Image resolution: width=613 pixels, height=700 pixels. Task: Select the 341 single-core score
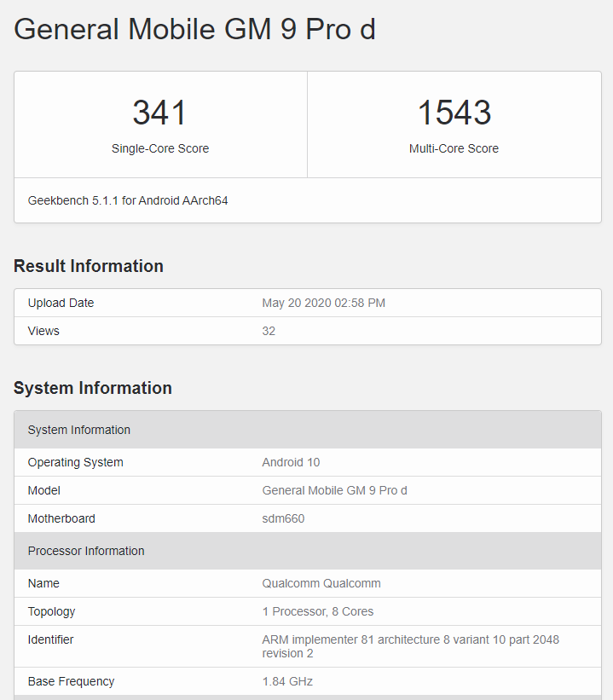tap(159, 113)
